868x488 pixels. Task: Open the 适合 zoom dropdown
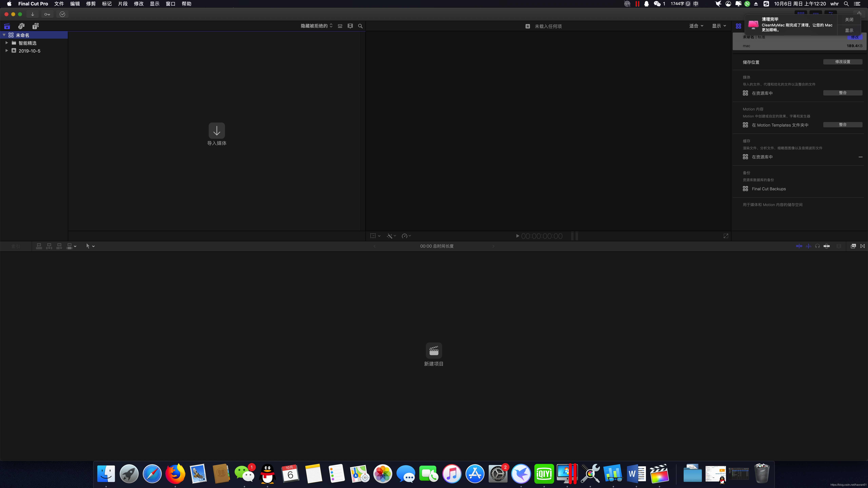coord(696,26)
